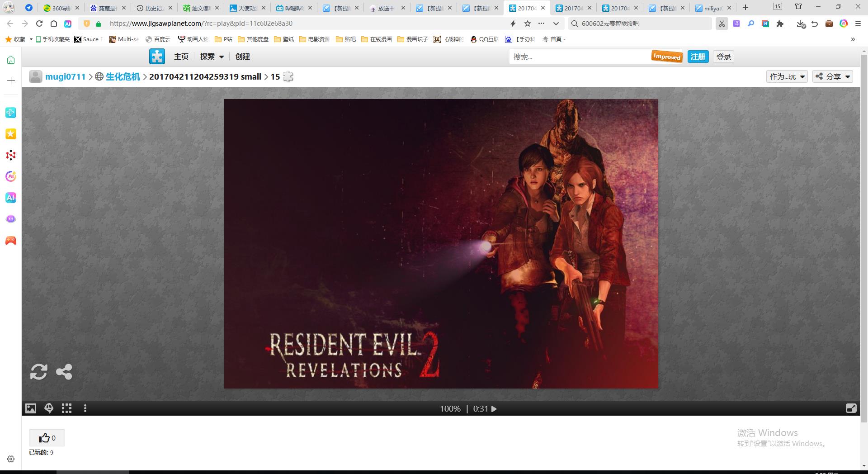Click the undo closed tab icon
Viewport: 868px width, 474px height.
click(x=815, y=24)
